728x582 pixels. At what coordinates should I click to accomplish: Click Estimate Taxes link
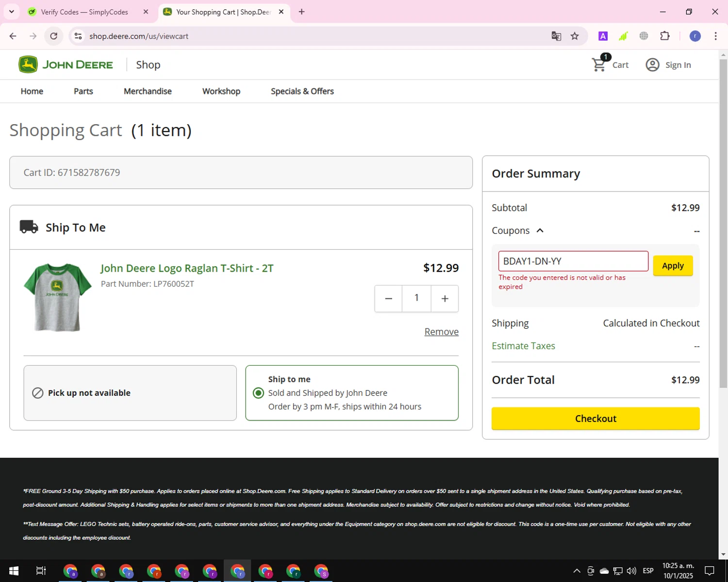(523, 346)
